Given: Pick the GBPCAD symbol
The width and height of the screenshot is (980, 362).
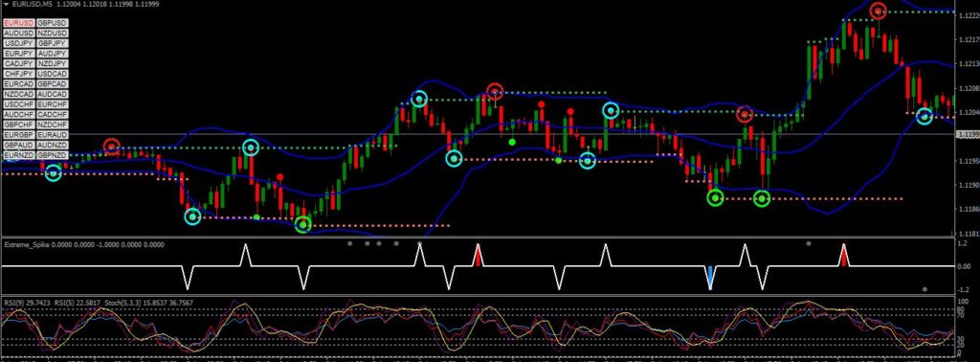Looking at the screenshot, I should click(52, 83).
